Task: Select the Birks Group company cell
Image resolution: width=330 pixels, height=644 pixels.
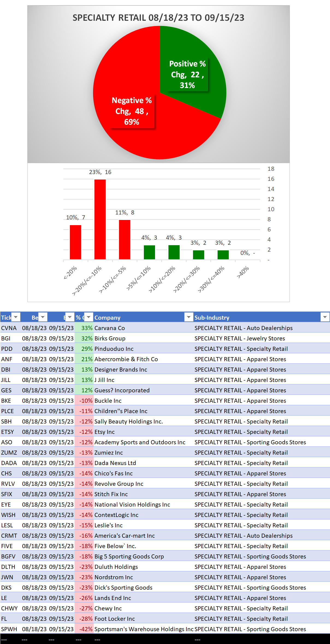Action: pos(144,338)
